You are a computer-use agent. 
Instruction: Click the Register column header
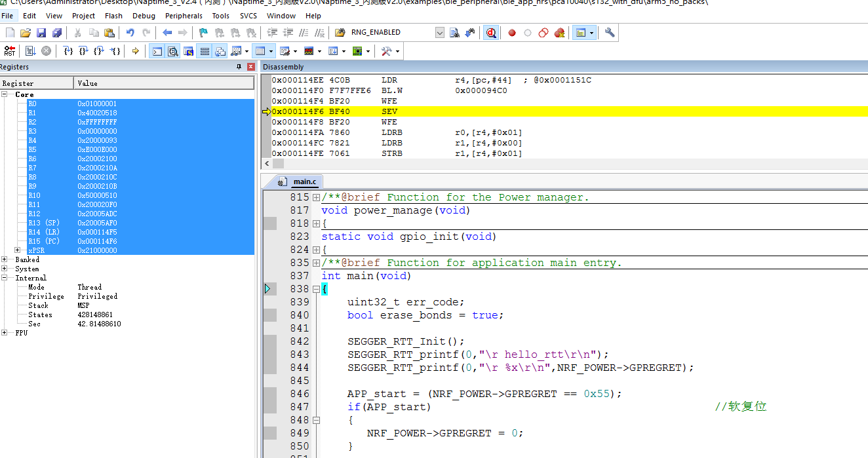pos(37,83)
